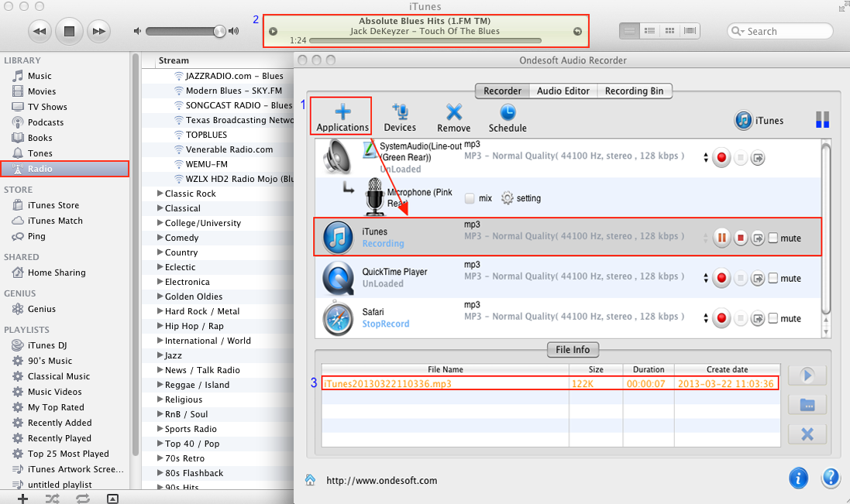This screenshot has height=504, width=850.
Task: Stop the iTunes recording
Action: (x=740, y=238)
